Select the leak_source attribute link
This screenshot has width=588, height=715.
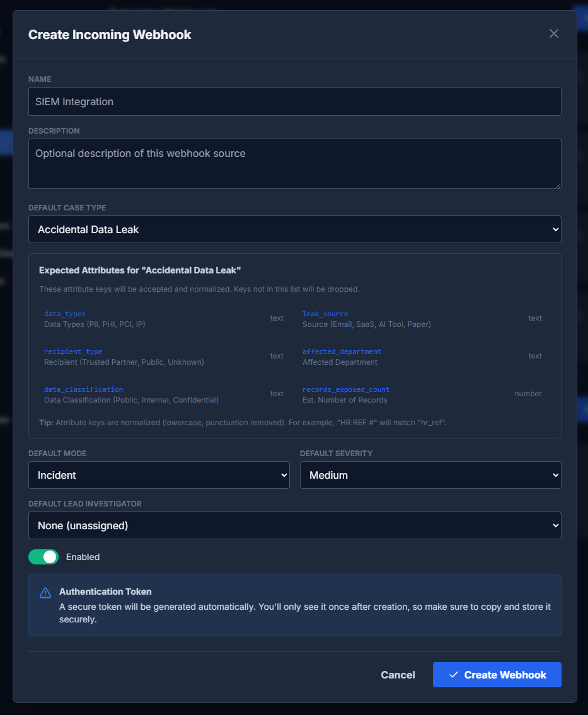click(325, 313)
